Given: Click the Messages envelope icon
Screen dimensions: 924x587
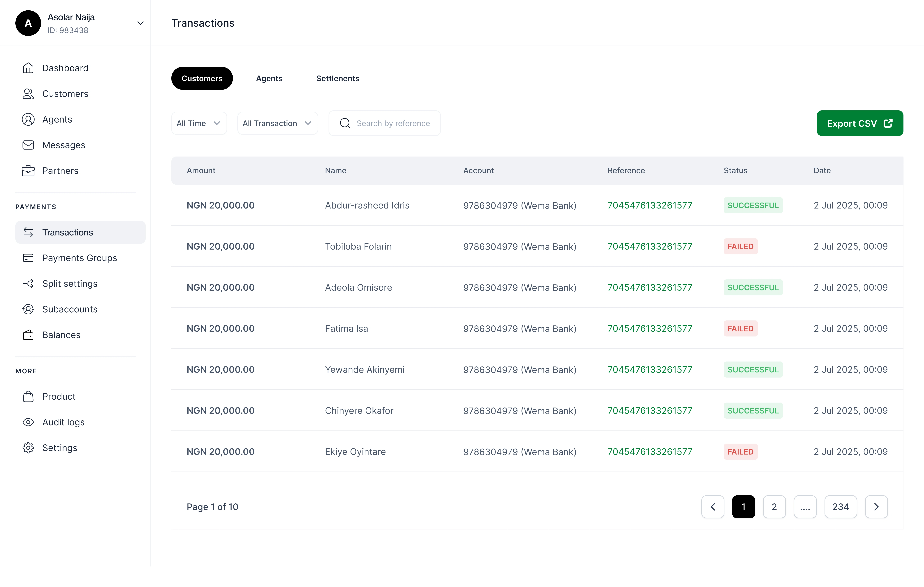Looking at the screenshot, I should (28, 145).
